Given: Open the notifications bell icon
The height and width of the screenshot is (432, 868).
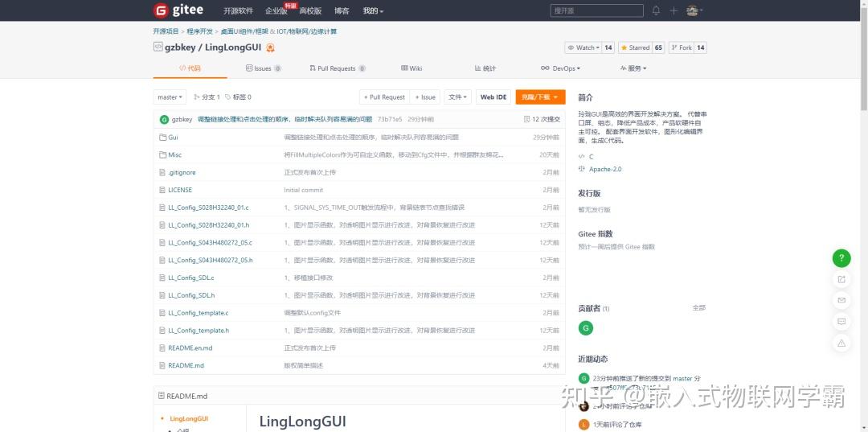Looking at the screenshot, I should click(656, 10).
